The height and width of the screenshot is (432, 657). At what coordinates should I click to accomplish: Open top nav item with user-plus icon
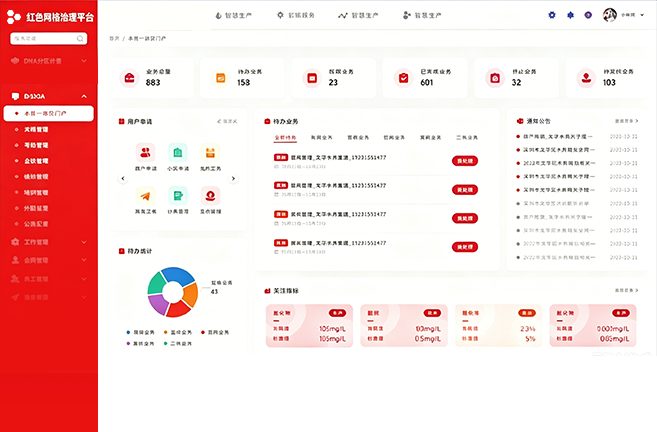pos(422,16)
